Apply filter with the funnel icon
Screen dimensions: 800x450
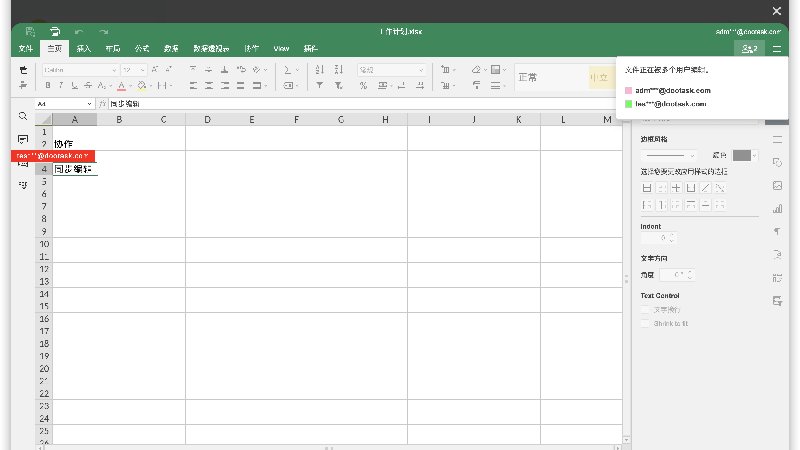pos(319,85)
